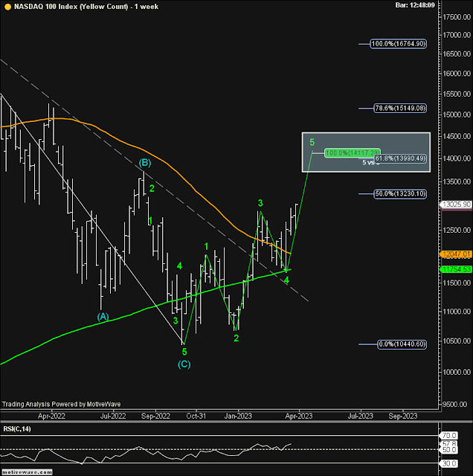
Task: Click Trading Analysis Powered by MotiveWave text
Action: pyautogui.click(x=61, y=405)
